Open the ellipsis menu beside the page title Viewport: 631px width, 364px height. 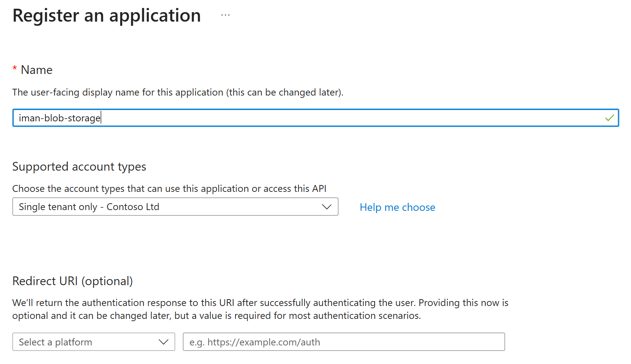tap(225, 16)
